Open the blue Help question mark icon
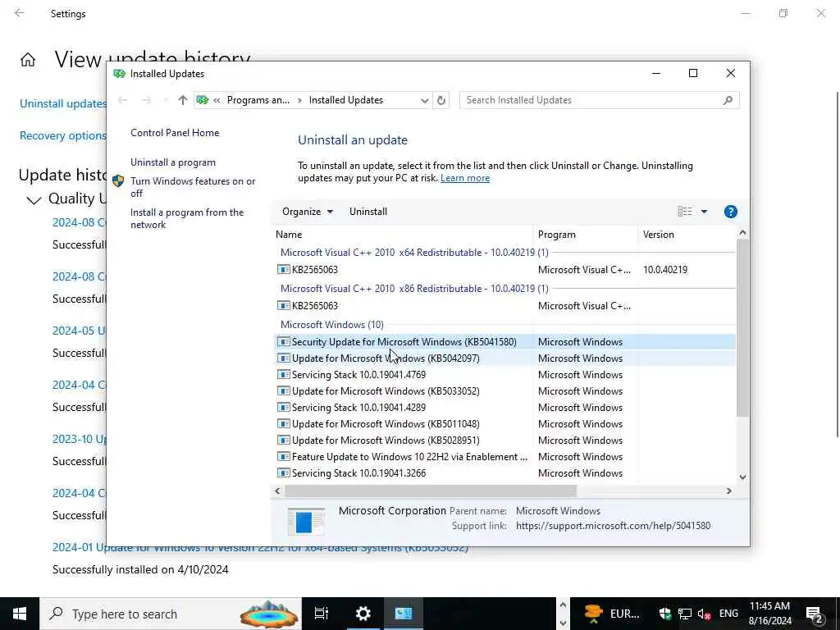 (730, 212)
